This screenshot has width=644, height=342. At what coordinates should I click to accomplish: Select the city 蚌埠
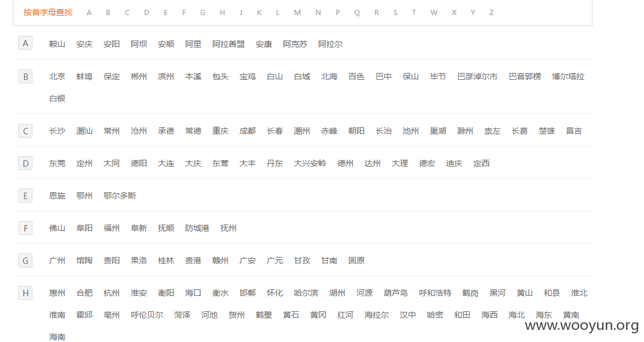point(84,76)
